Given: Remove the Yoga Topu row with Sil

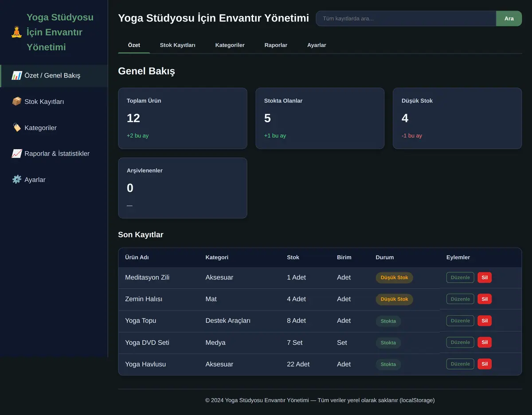Looking at the screenshot, I should click(485, 321).
